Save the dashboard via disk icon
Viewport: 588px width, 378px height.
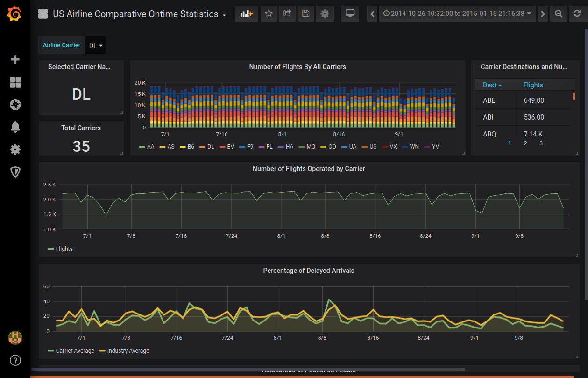click(306, 14)
